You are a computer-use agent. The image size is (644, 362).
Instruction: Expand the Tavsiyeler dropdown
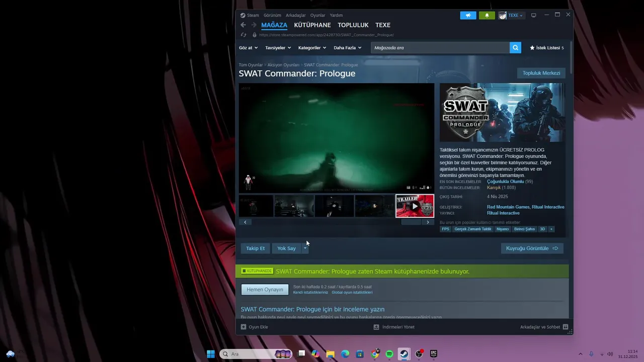pos(278,48)
